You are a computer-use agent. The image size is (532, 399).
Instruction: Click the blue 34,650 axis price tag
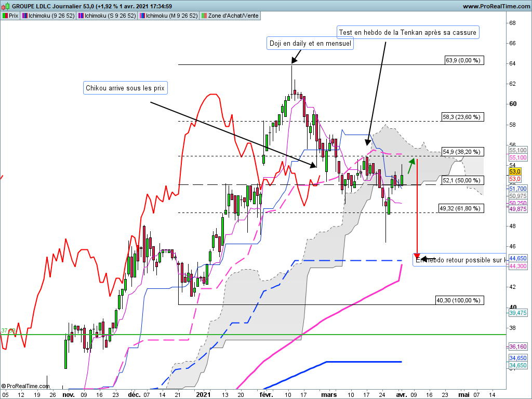tap(518, 358)
